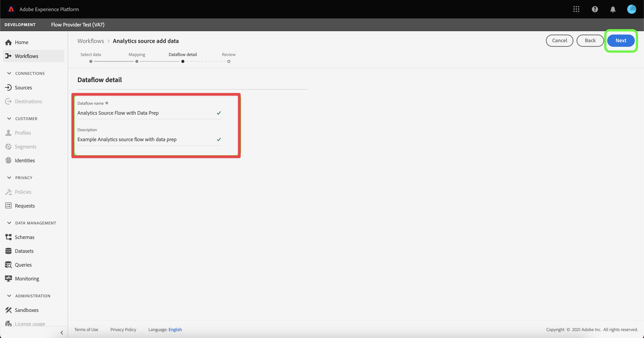This screenshot has height=338, width=644.
Task: Click the Dataflow name input field
Action: (x=145, y=113)
